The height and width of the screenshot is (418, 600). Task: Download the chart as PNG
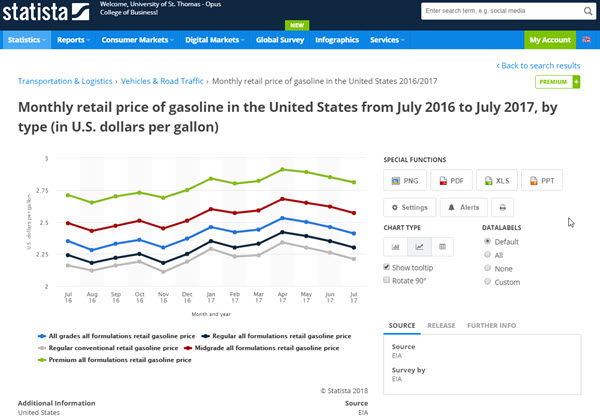tap(405, 181)
